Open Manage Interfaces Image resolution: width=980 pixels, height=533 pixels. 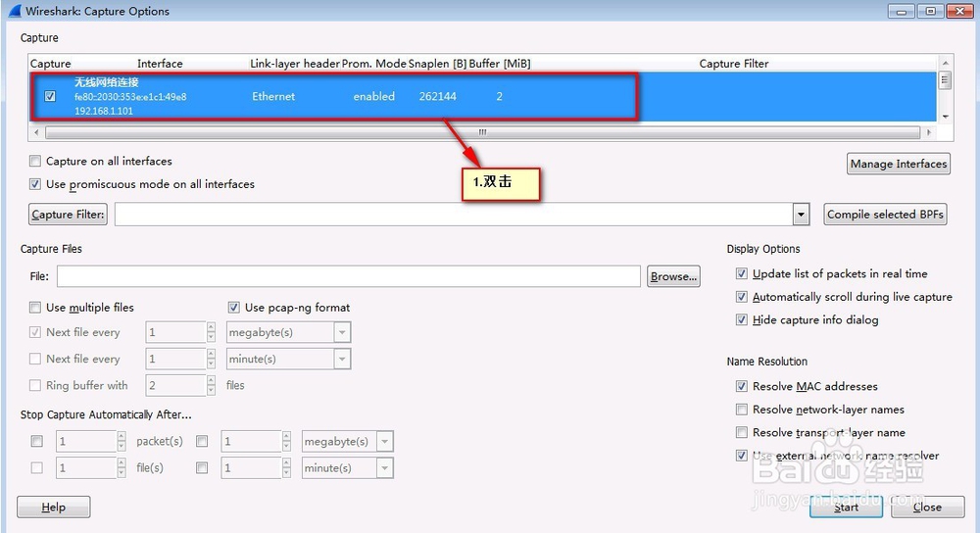[x=899, y=164]
